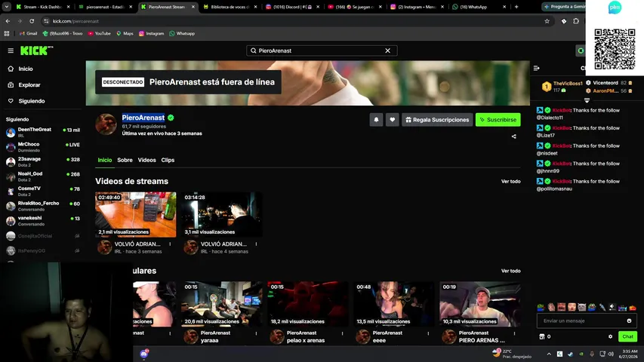Reload the browser page

tap(32, 21)
